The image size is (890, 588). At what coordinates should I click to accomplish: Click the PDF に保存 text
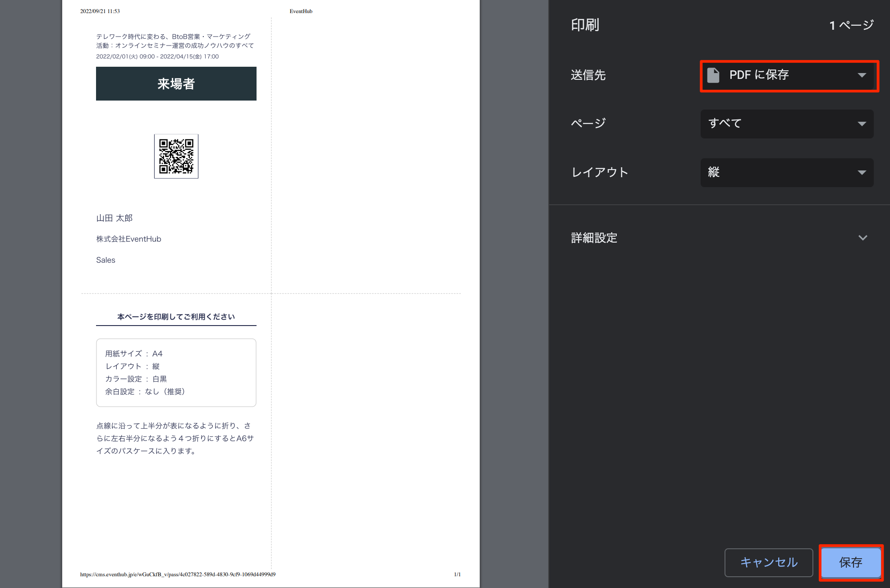(759, 75)
